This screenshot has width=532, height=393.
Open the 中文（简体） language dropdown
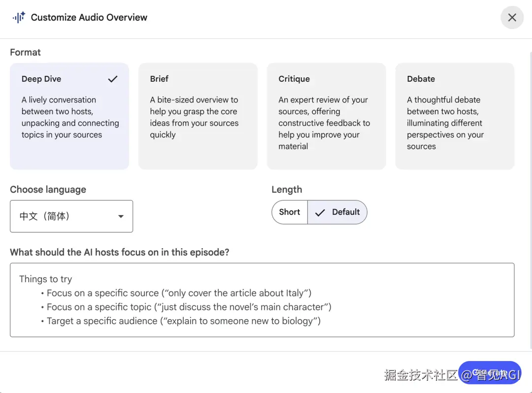[x=71, y=216]
